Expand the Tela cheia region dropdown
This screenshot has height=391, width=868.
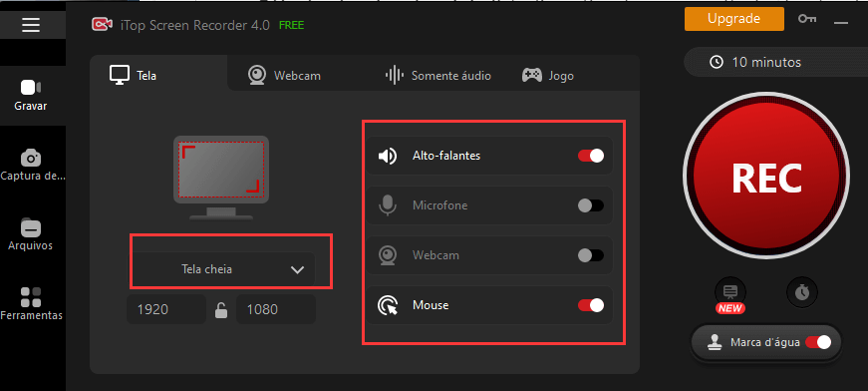pyautogui.click(x=222, y=269)
